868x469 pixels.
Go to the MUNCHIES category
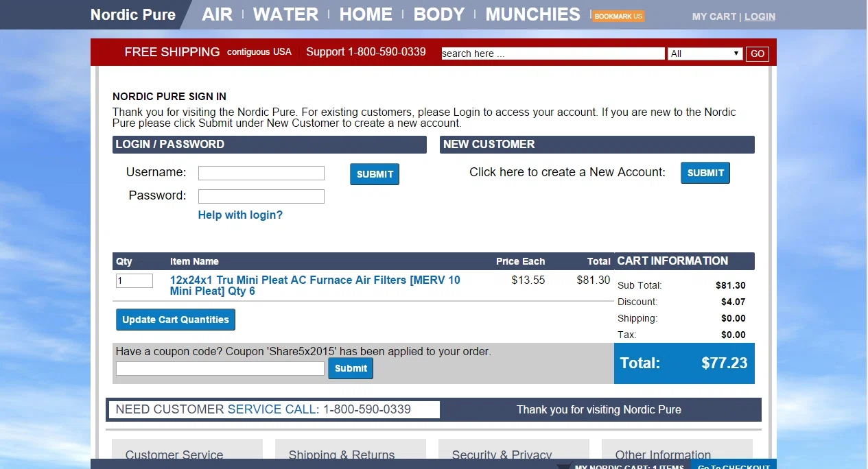[532, 14]
